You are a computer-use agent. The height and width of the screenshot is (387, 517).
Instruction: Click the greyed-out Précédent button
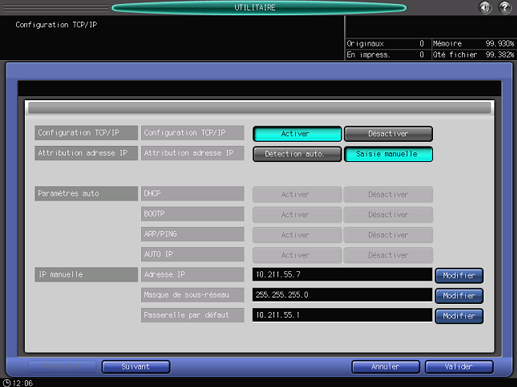coord(62,367)
